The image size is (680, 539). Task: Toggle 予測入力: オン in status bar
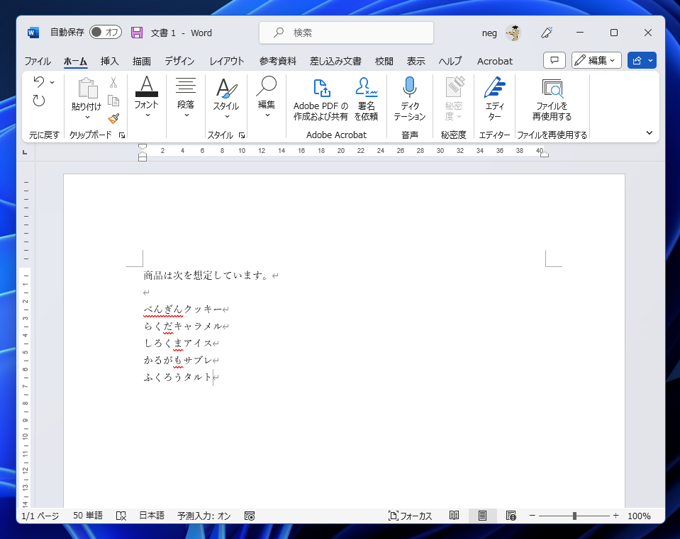coord(204,516)
